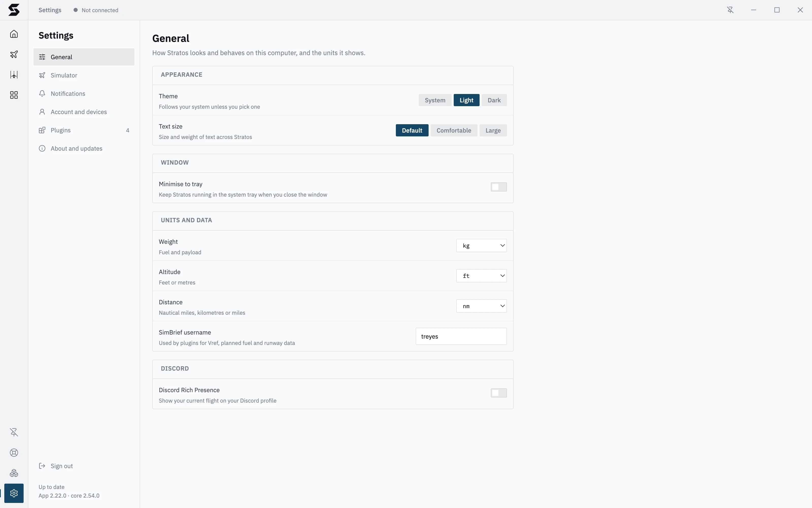Click the SimBrief username input field
812x508 pixels.
(461, 336)
